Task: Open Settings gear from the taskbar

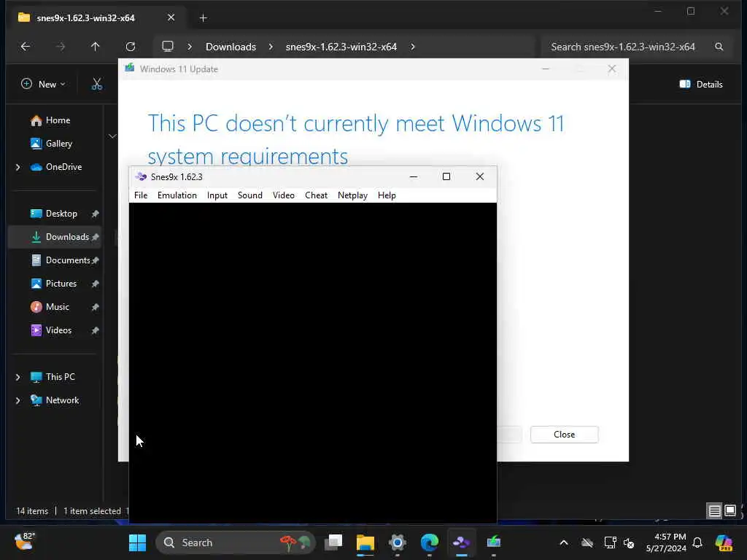Action: pos(398,542)
